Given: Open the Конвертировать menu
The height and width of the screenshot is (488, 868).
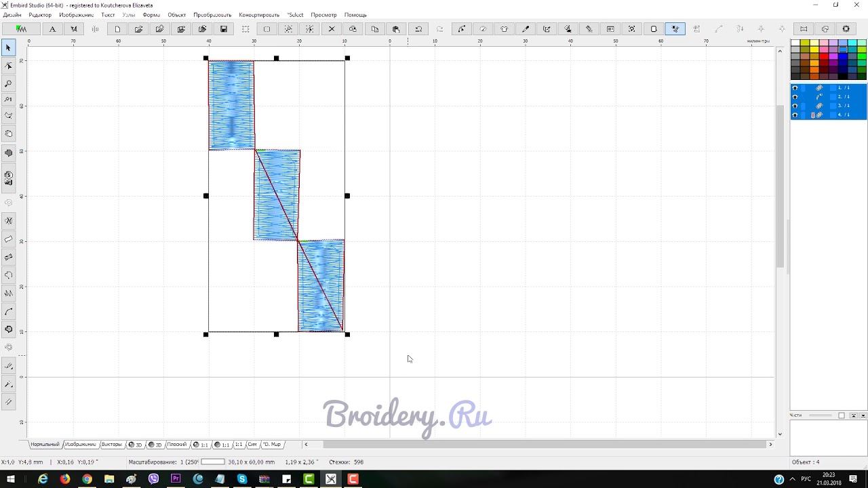Looking at the screenshot, I should coord(259,15).
